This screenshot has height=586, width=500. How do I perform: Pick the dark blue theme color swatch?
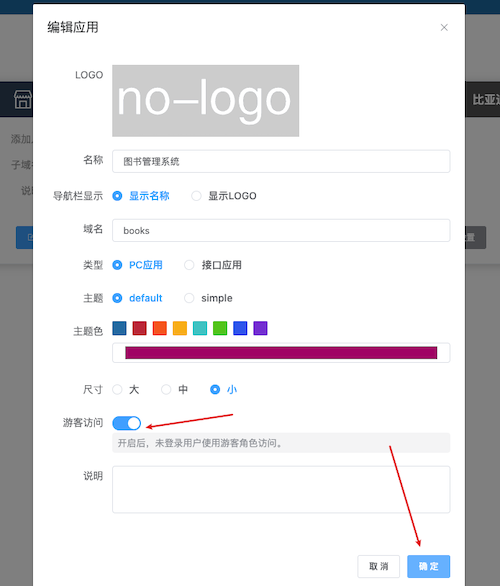tap(120, 328)
